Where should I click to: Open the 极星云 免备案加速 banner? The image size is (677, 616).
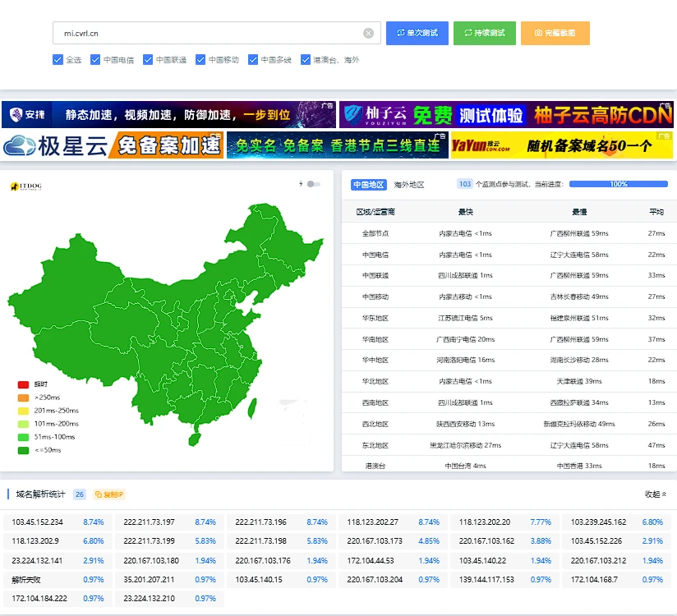113,145
